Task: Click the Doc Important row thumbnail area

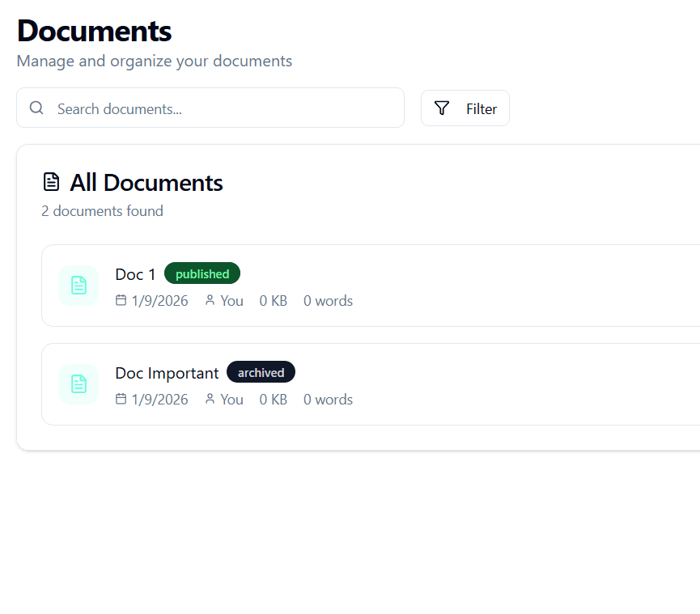Action: [78, 384]
